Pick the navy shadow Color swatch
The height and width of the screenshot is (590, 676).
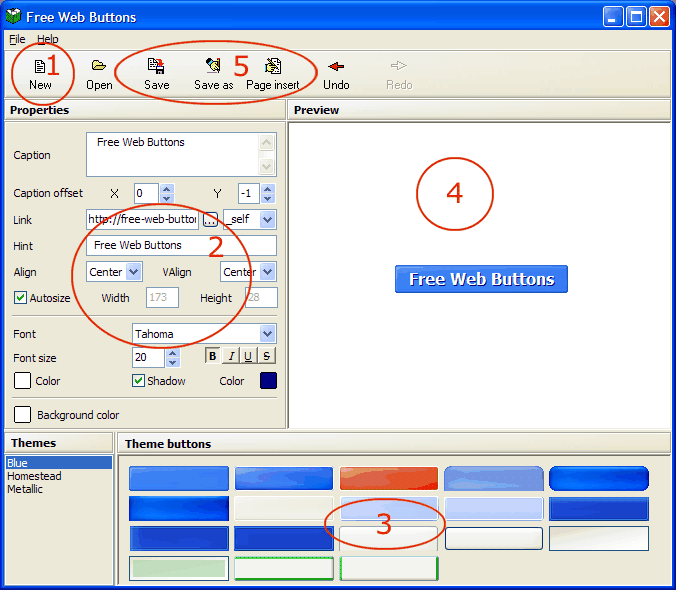tap(268, 381)
